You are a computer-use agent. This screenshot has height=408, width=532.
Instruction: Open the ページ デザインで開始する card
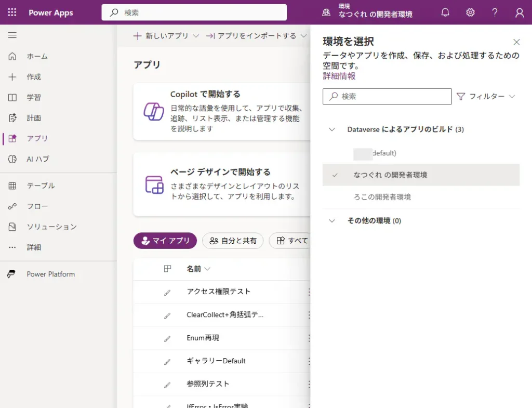pyautogui.click(x=222, y=185)
